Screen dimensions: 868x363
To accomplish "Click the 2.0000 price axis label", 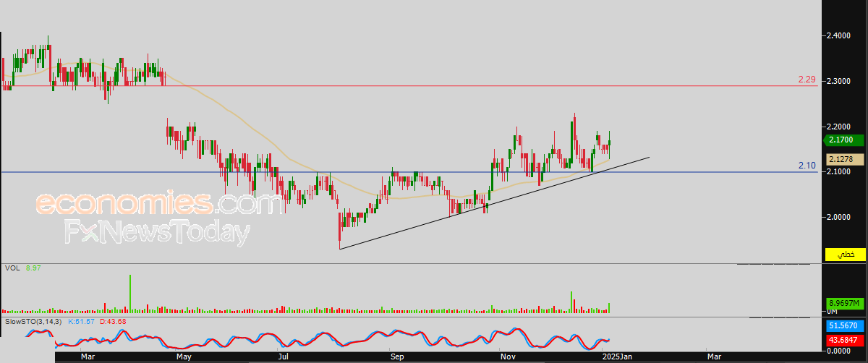I will tap(839, 217).
